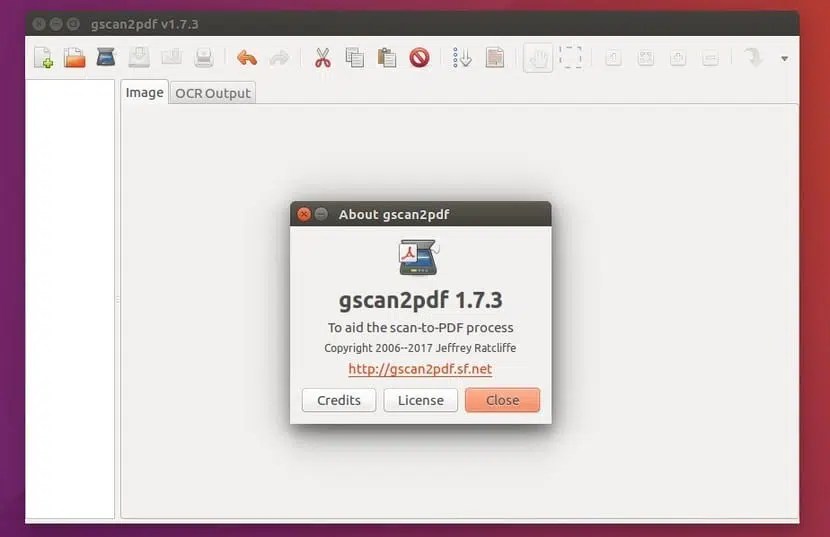The width and height of the screenshot is (830, 537).
Task: Click the page thumbnail sidebar panel
Action: coord(70,299)
